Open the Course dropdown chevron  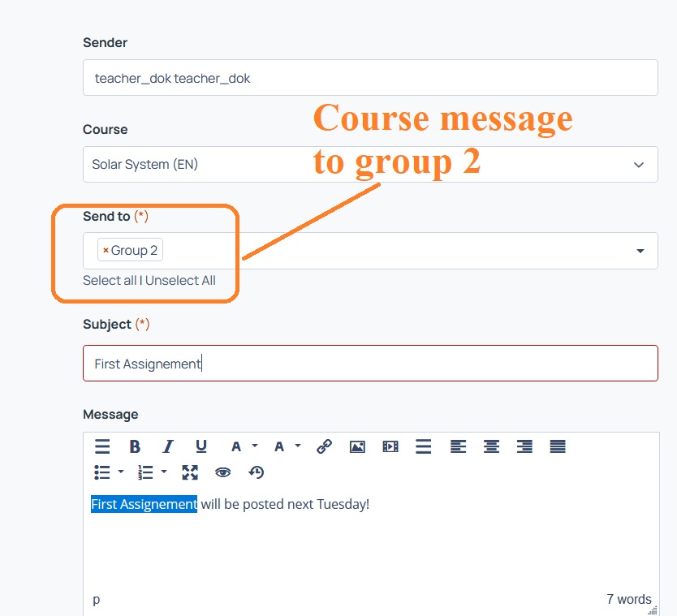[x=639, y=165]
